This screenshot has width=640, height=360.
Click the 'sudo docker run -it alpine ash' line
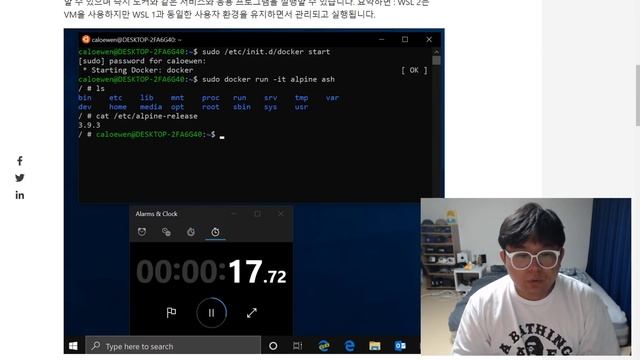click(x=269, y=79)
